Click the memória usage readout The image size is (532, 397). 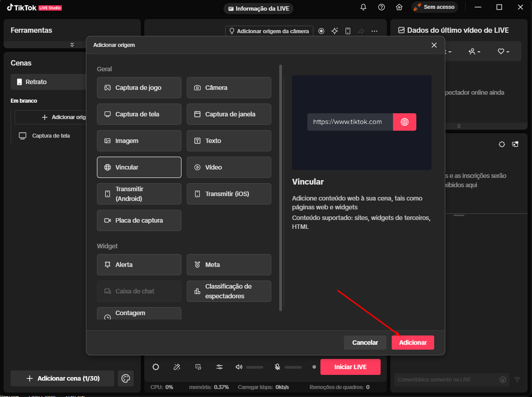click(x=209, y=387)
